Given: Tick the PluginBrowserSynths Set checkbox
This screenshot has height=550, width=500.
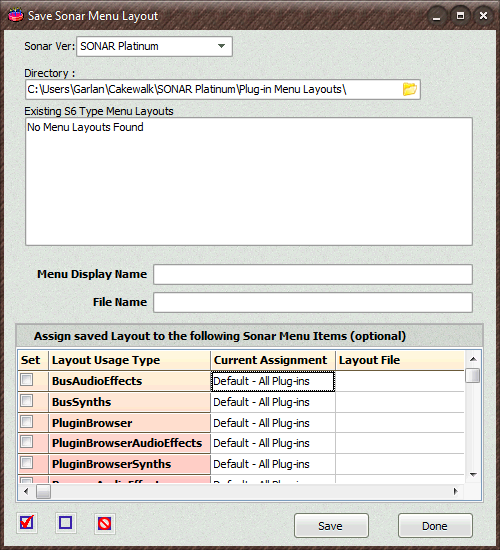Looking at the screenshot, I should [27, 463].
